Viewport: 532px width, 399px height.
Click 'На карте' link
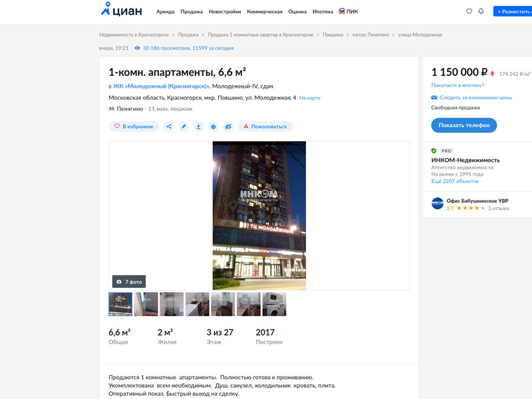309,98
